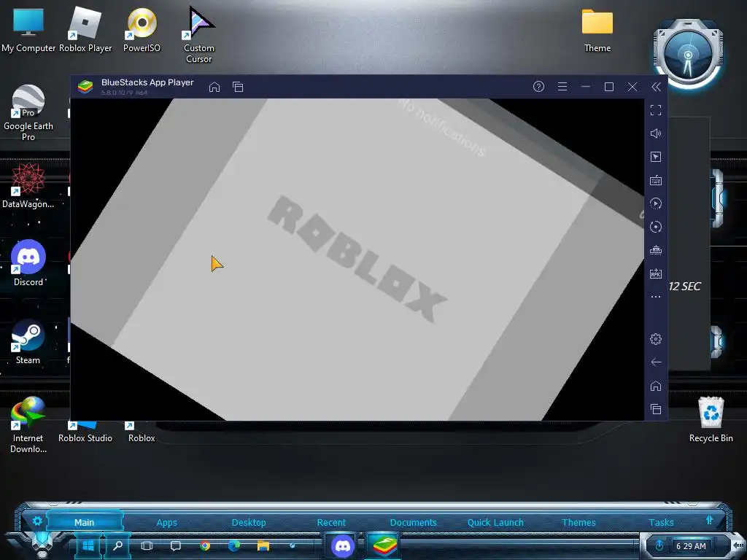Switch to Apps tab in dock bar
747x560 pixels.
click(x=167, y=522)
